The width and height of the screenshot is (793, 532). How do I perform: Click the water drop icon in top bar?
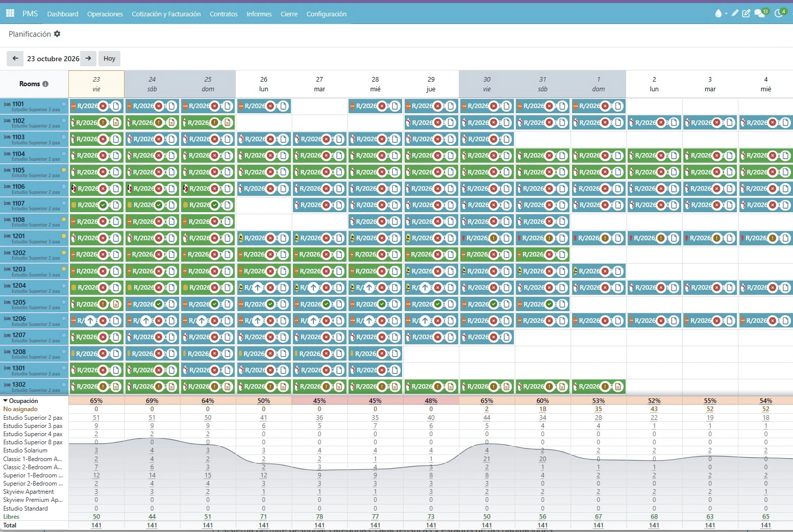coord(718,13)
